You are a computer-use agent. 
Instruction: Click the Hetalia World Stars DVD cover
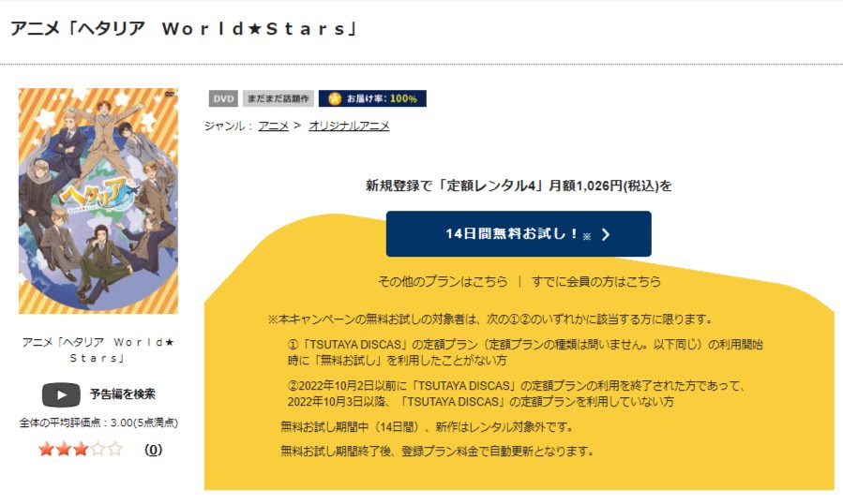(x=98, y=201)
